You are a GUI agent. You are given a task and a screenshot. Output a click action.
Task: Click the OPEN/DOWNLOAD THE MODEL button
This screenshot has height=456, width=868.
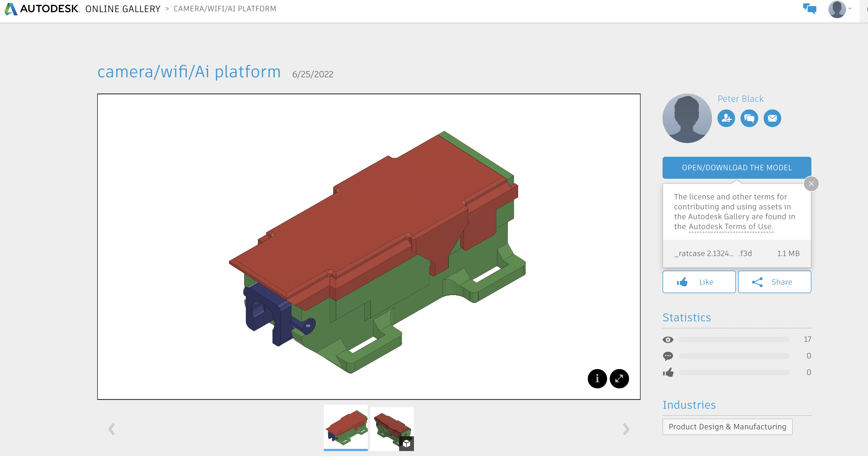[x=737, y=167]
